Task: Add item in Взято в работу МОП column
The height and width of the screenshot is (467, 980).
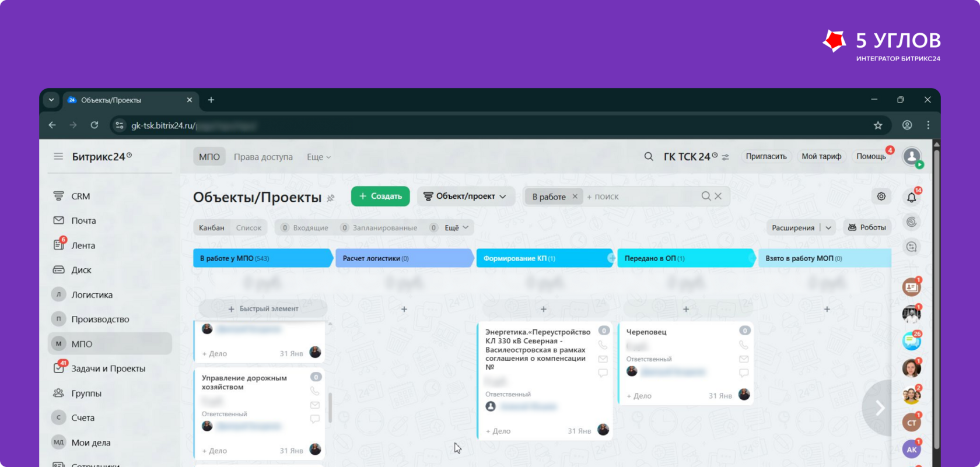Action: coord(827,310)
